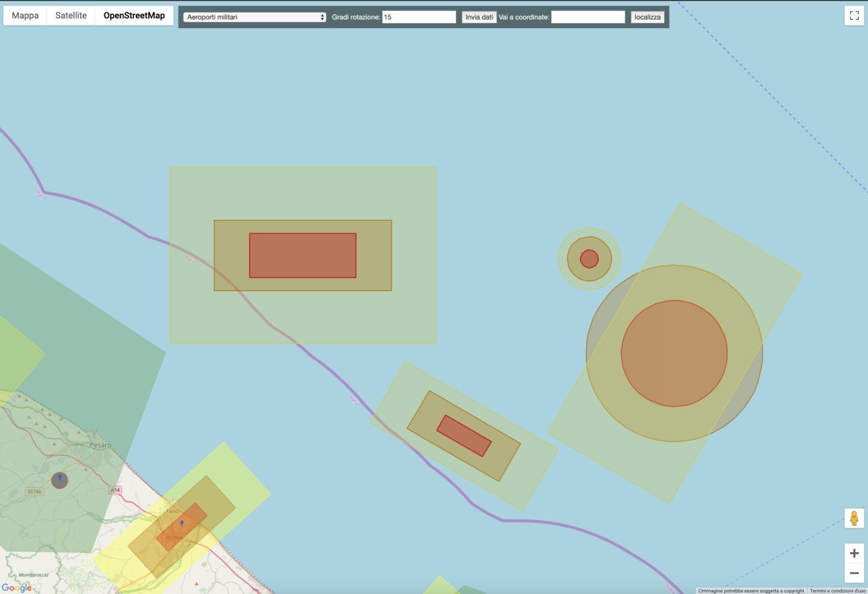Select the OpenStreetMap map type
868x594 pixels.
tap(134, 16)
